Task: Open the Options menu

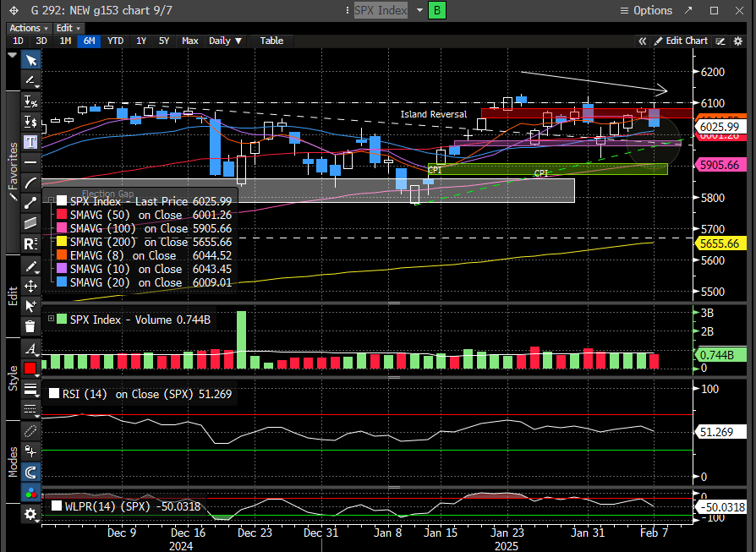Action: 646,10
